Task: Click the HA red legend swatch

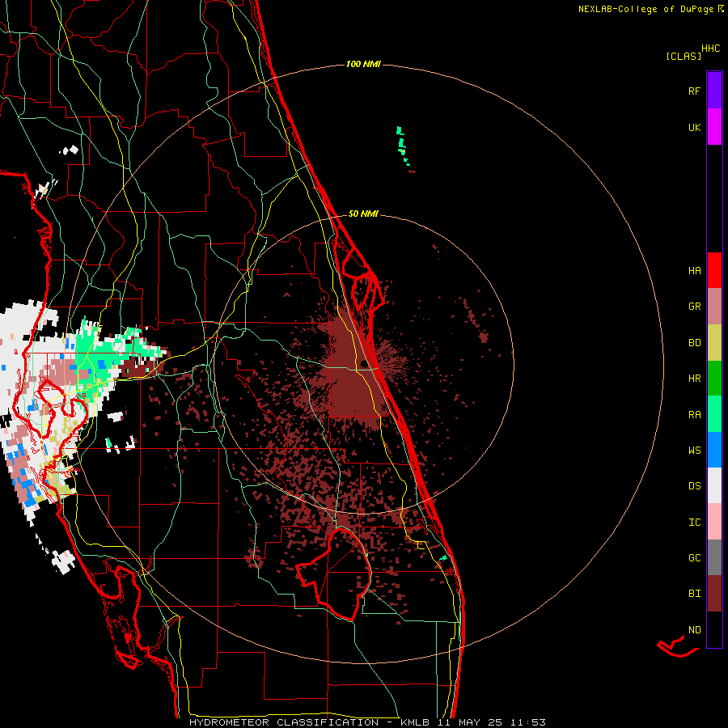Action: tap(714, 270)
